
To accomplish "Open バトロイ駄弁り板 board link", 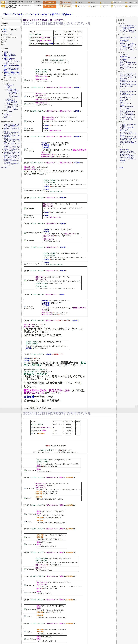I will click(11, 89).
